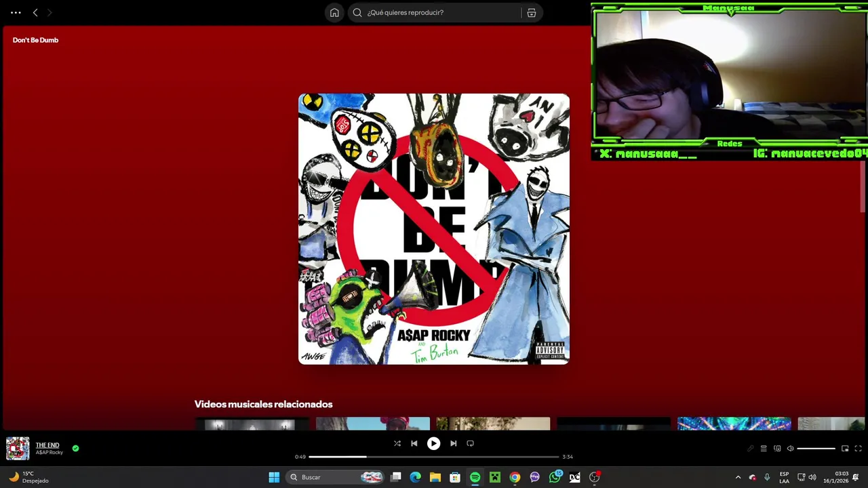Image resolution: width=868 pixels, height=488 pixels.
Task: Click the "Don't Be Dumb" title text
Action: point(35,40)
